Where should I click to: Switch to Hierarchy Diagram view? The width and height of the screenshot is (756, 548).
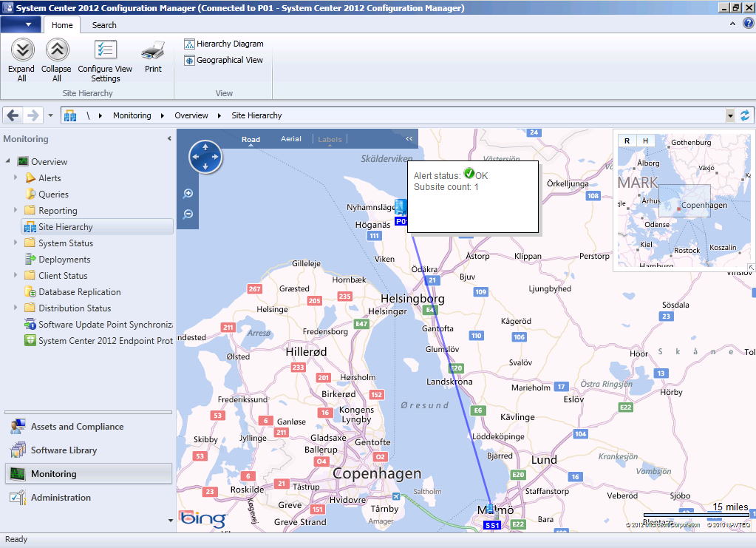[224, 44]
